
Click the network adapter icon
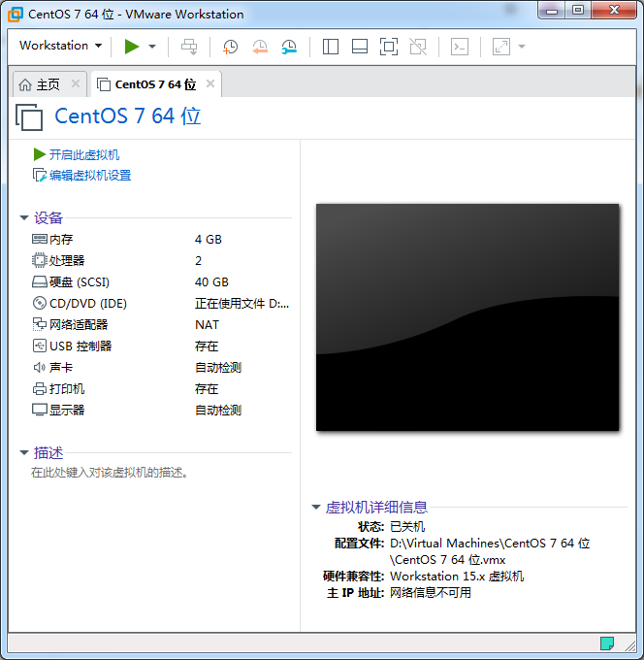(40, 324)
